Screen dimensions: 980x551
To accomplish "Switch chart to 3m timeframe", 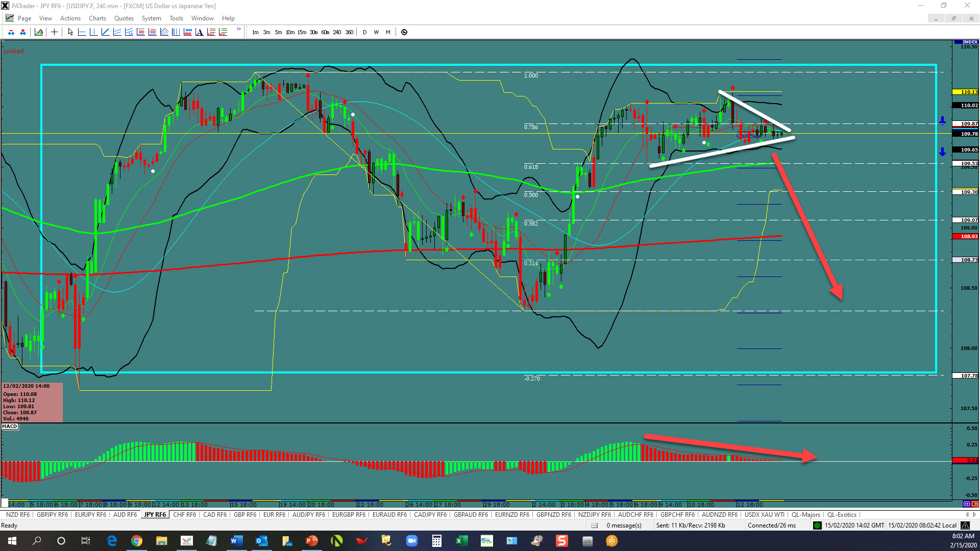I will coord(266,32).
